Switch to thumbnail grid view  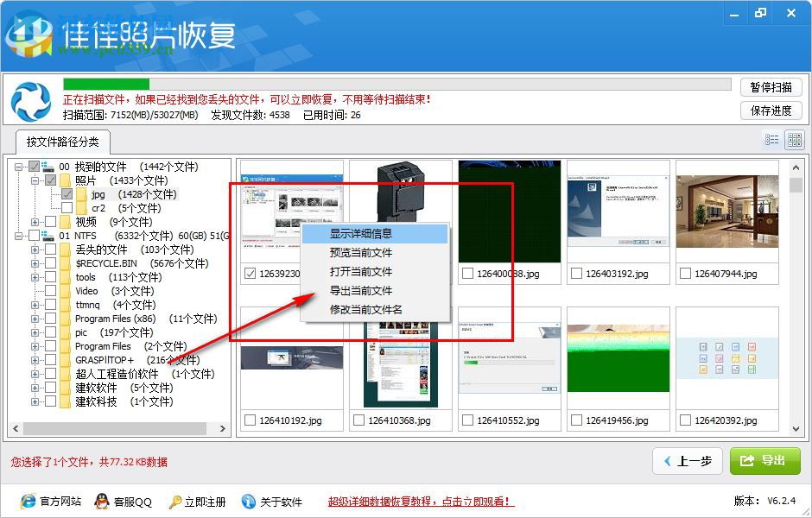pyautogui.click(x=794, y=138)
